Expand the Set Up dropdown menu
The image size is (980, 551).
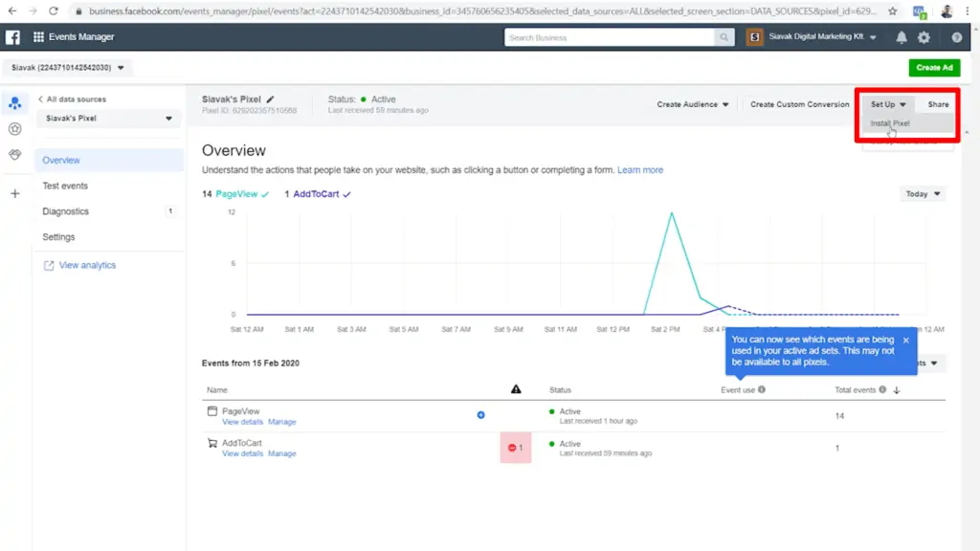pos(886,103)
